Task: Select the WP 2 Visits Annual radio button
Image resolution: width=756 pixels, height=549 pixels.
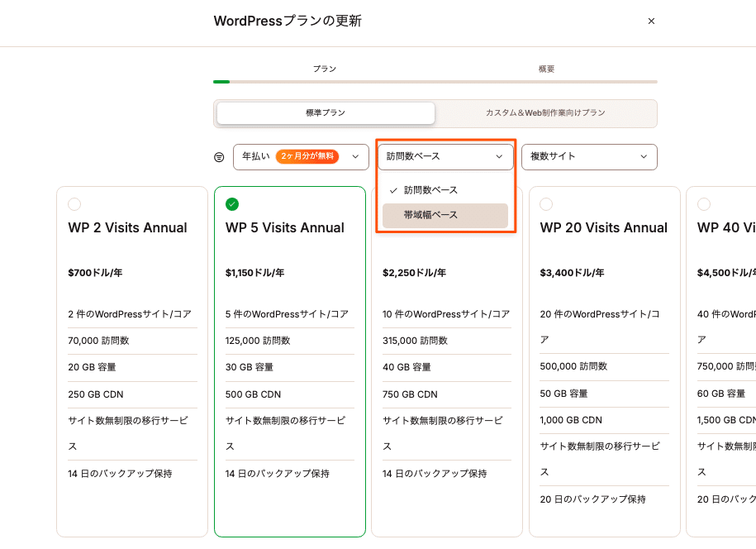Action: (75, 203)
